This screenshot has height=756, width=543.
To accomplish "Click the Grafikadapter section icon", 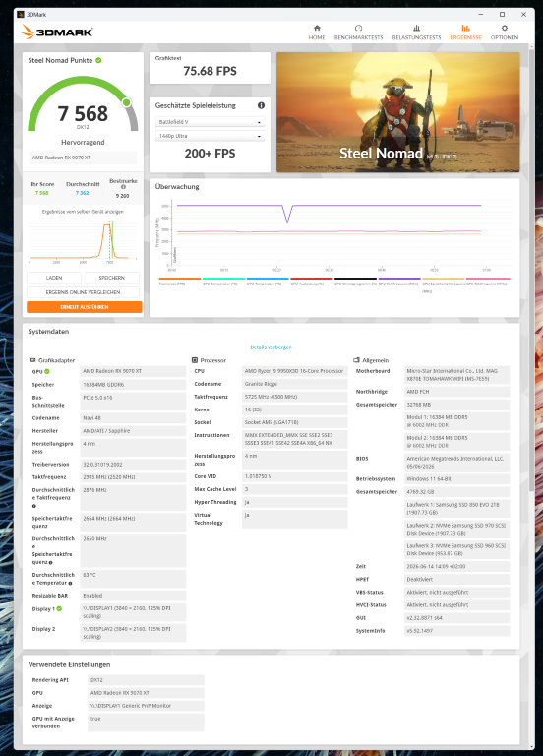I will (x=32, y=360).
